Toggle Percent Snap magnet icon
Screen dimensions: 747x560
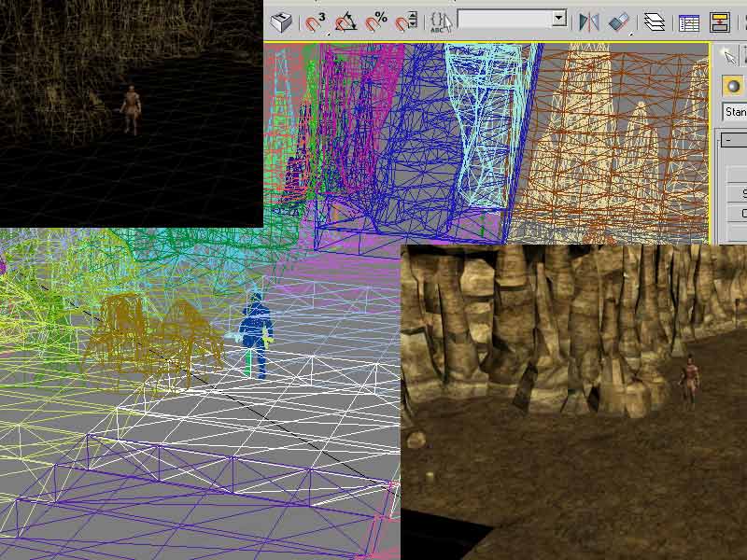pos(376,21)
